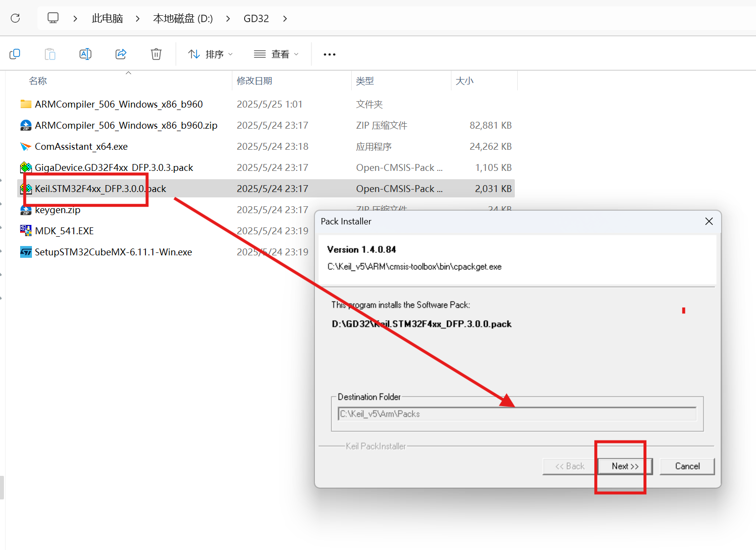
Task: Select SetupSTM32CubeMX-6.11.1-Win.exe file name
Action: pos(113,252)
